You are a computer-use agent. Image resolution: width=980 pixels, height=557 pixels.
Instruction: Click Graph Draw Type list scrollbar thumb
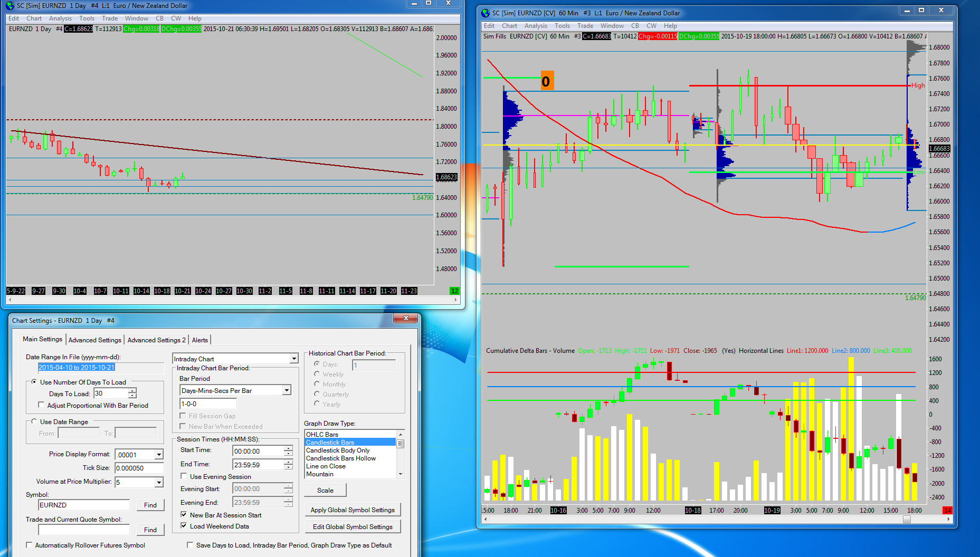click(x=401, y=444)
